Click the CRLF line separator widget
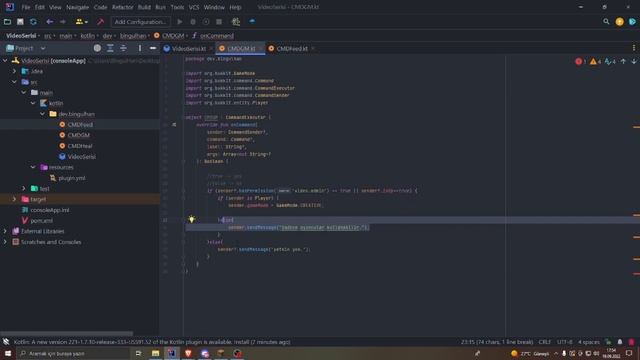This screenshot has width=640, height=360. click(544, 342)
